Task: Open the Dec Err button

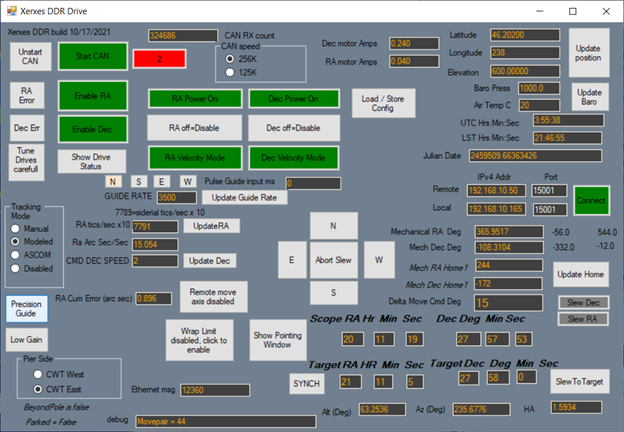Action: 27,128
